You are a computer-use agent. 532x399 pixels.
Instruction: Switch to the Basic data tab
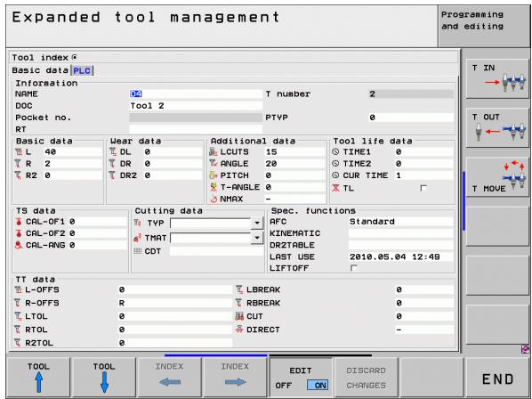click(x=40, y=70)
